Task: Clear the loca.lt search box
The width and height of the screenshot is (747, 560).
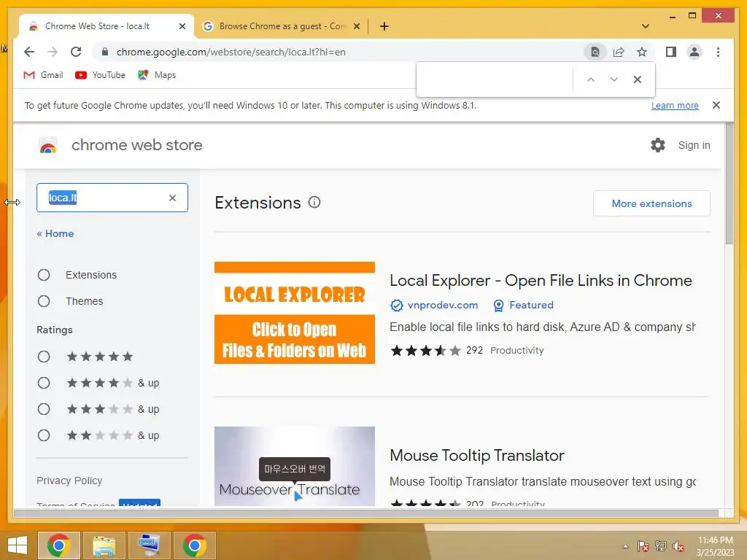Action: [172, 198]
